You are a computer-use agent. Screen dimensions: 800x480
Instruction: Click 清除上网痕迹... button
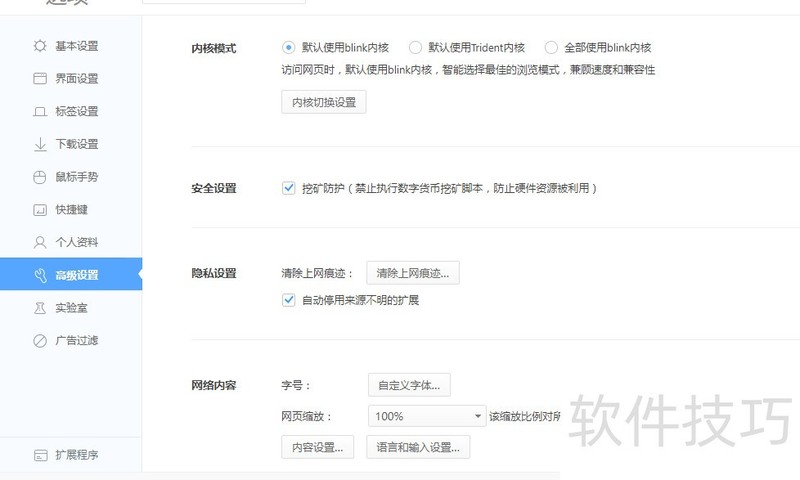[413, 273]
